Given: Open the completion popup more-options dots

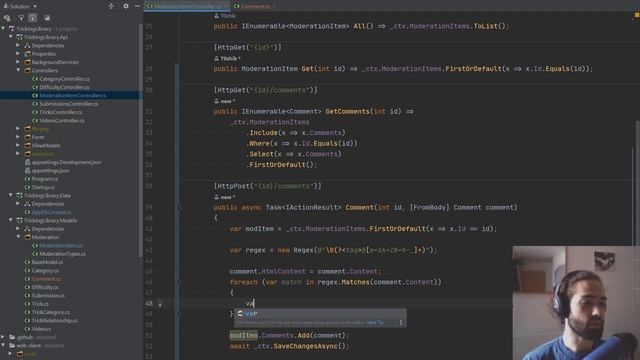Looking at the screenshot, I should [401, 322].
